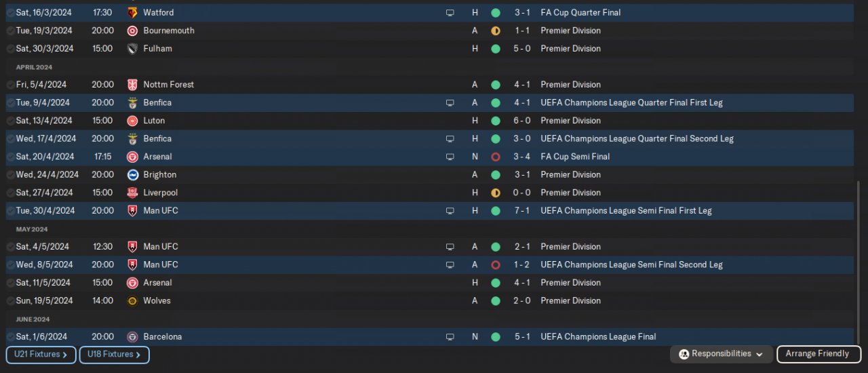The width and height of the screenshot is (868, 373).
Task: Toggle the check mark beside Sat, 16/3/2024
Action: [x=10, y=12]
